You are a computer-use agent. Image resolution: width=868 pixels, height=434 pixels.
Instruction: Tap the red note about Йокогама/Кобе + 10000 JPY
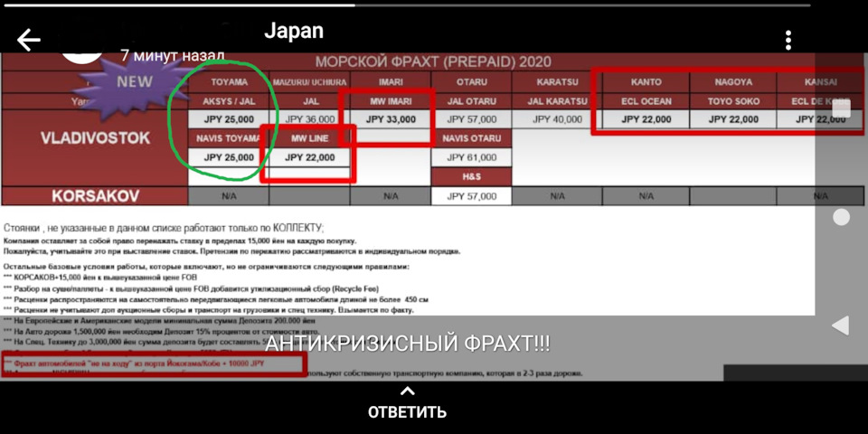click(x=134, y=363)
